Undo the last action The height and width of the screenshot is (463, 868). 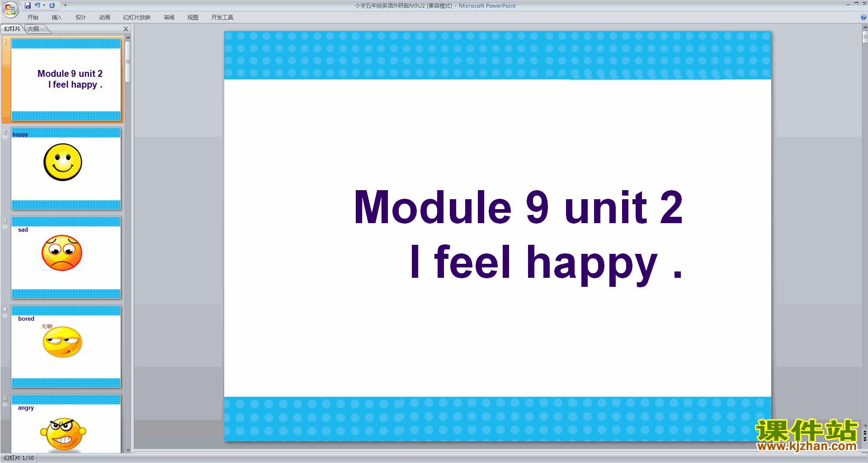click(x=38, y=5)
